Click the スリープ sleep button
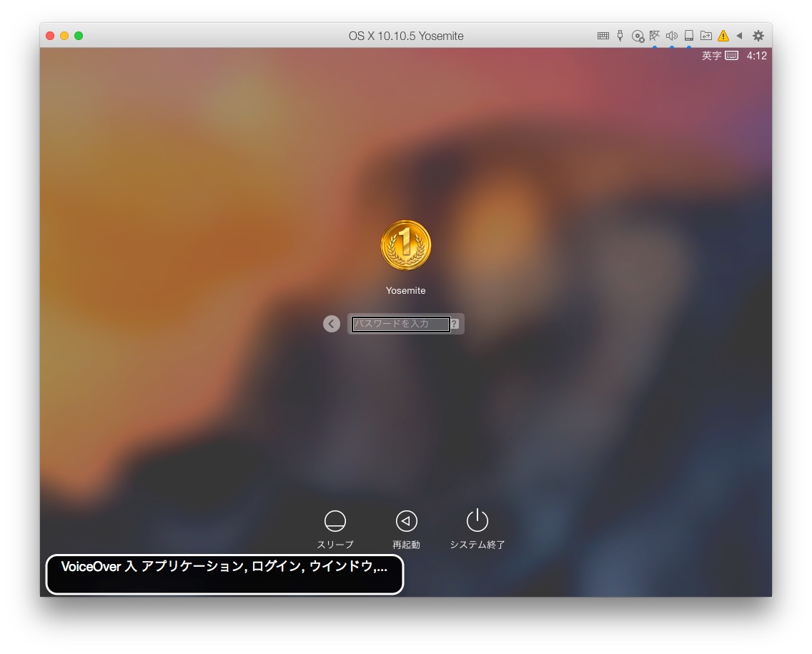 point(335,529)
